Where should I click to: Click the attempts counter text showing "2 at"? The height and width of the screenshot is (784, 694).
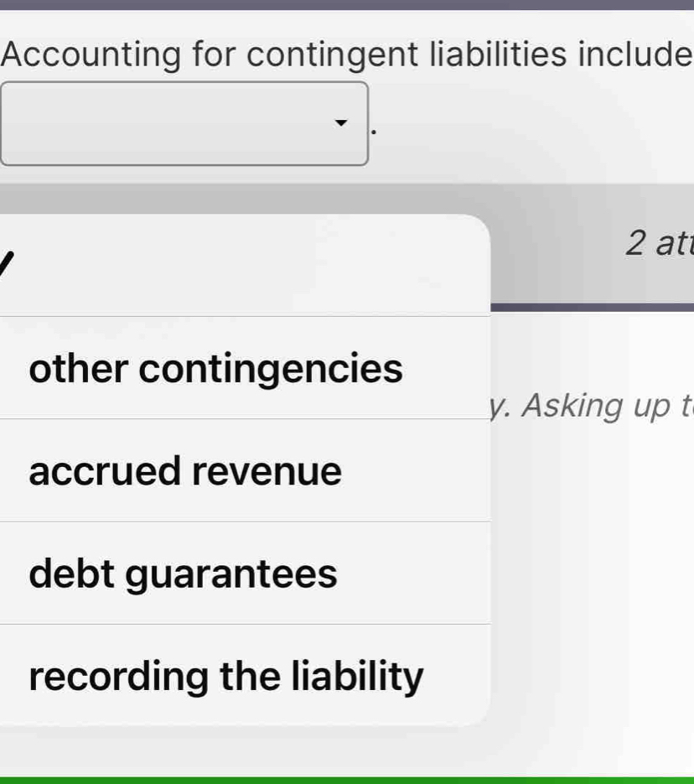pyautogui.click(x=659, y=243)
